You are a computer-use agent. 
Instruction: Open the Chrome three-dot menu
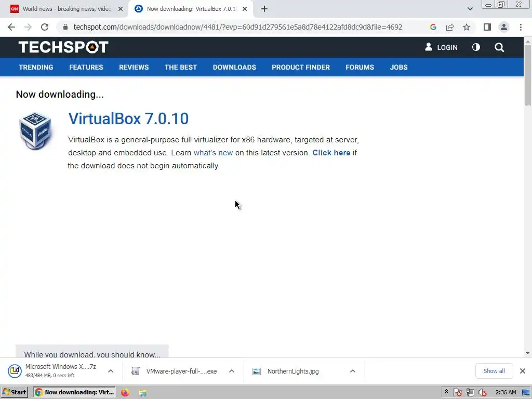tap(521, 27)
